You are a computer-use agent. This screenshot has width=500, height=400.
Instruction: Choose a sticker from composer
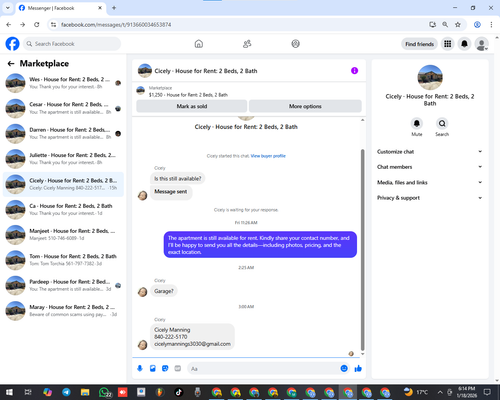click(165, 368)
